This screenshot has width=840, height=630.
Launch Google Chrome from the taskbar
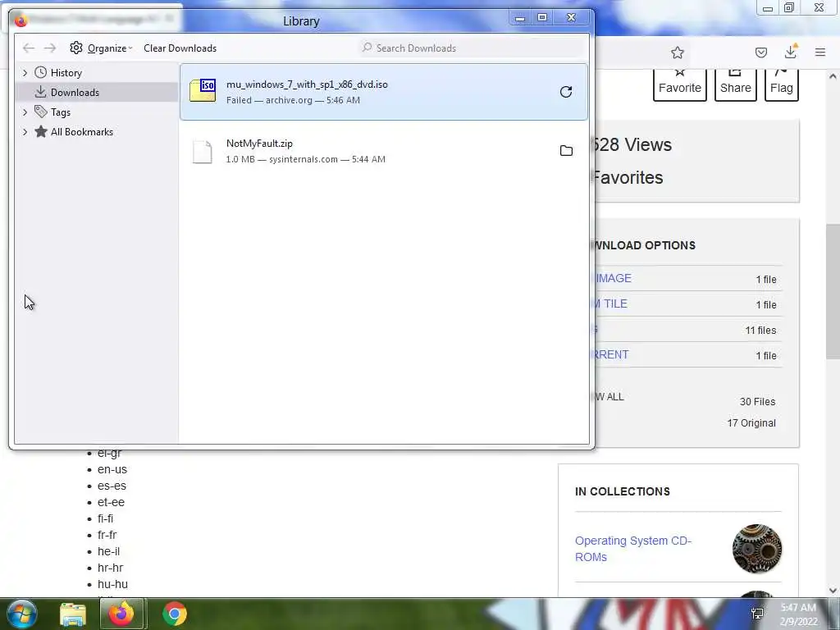click(x=175, y=614)
